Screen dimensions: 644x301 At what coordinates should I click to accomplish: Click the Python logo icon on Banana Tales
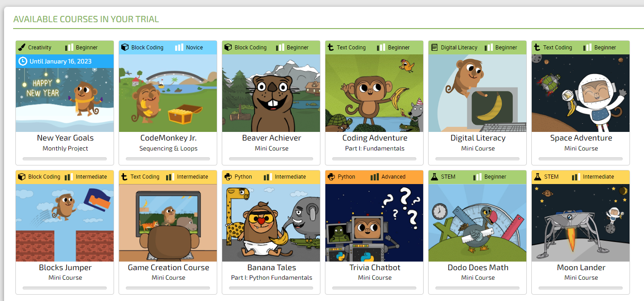[x=228, y=177]
